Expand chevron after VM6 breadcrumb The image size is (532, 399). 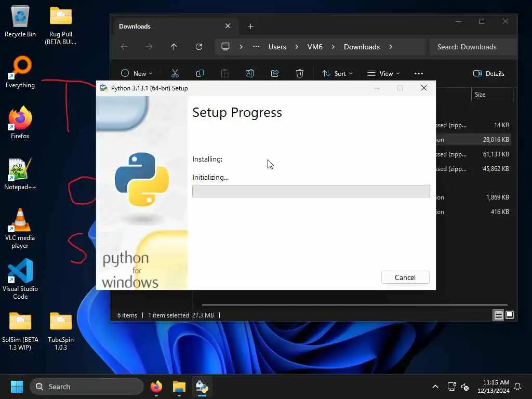333,47
